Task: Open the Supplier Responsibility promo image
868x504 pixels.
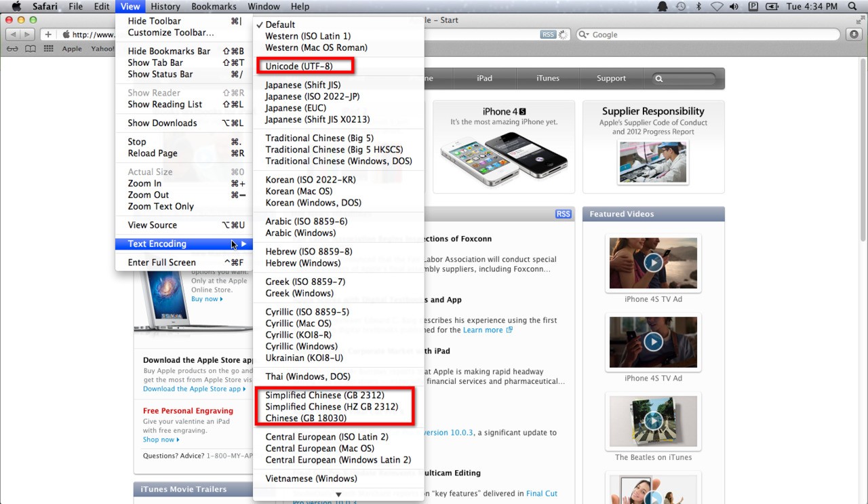Action: [x=653, y=162]
